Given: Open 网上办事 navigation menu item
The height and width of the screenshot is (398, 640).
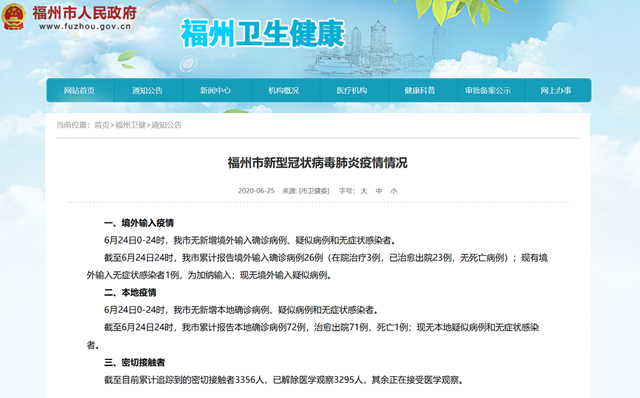Looking at the screenshot, I should click(x=556, y=91).
